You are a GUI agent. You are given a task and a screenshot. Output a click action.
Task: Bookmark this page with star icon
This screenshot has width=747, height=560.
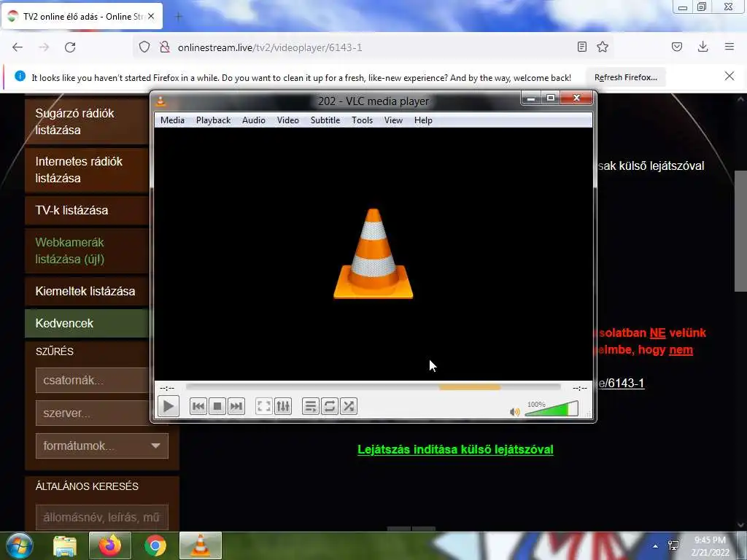coord(603,47)
